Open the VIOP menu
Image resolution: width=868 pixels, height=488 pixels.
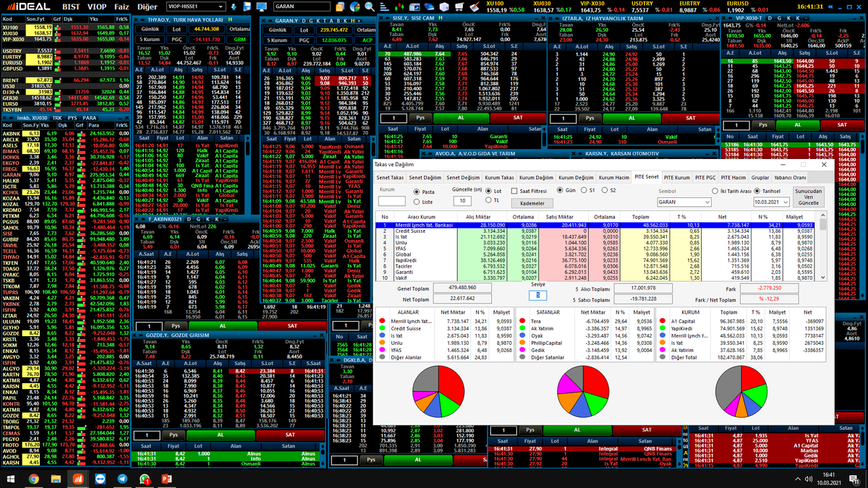tap(97, 6)
